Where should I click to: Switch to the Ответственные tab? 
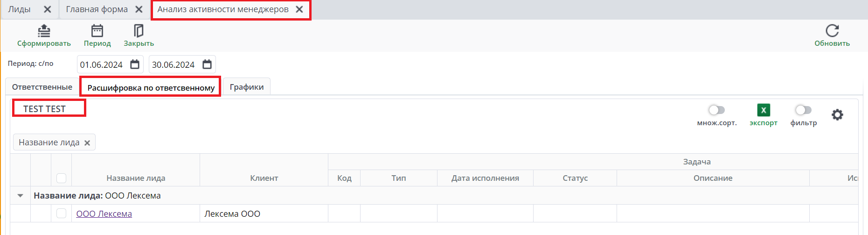(42, 87)
